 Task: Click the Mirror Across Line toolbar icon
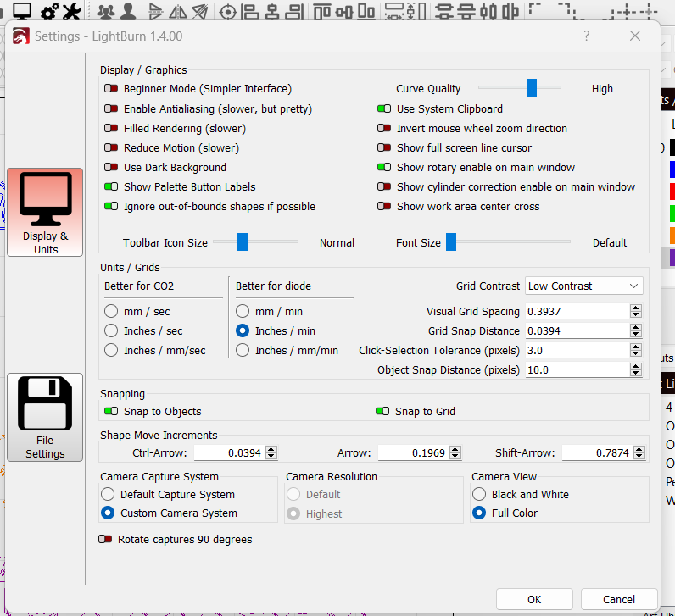[200, 12]
